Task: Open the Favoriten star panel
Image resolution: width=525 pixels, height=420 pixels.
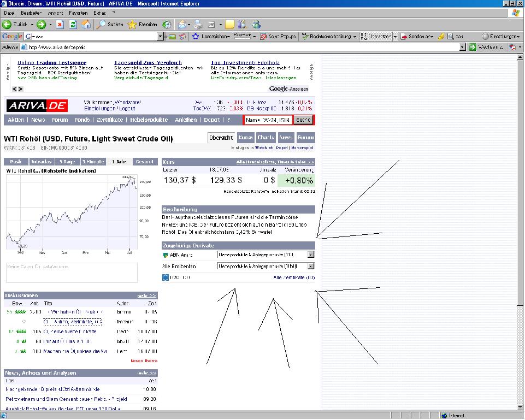Action: coord(142,25)
